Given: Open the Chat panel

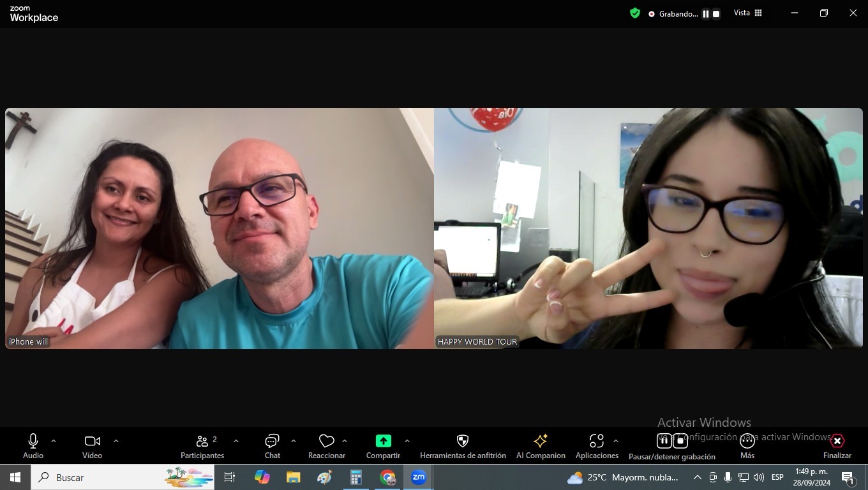Looking at the screenshot, I should point(273,446).
